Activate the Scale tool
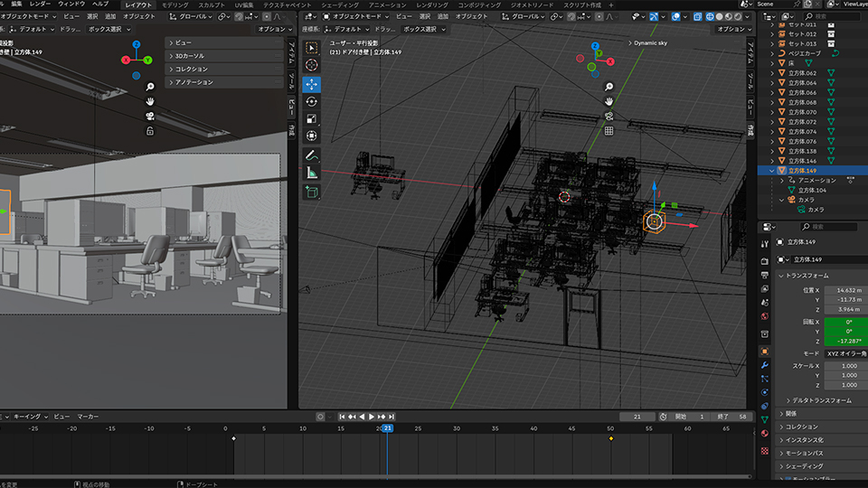Viewport: 868px width, 488px height. tap(312, 119)
